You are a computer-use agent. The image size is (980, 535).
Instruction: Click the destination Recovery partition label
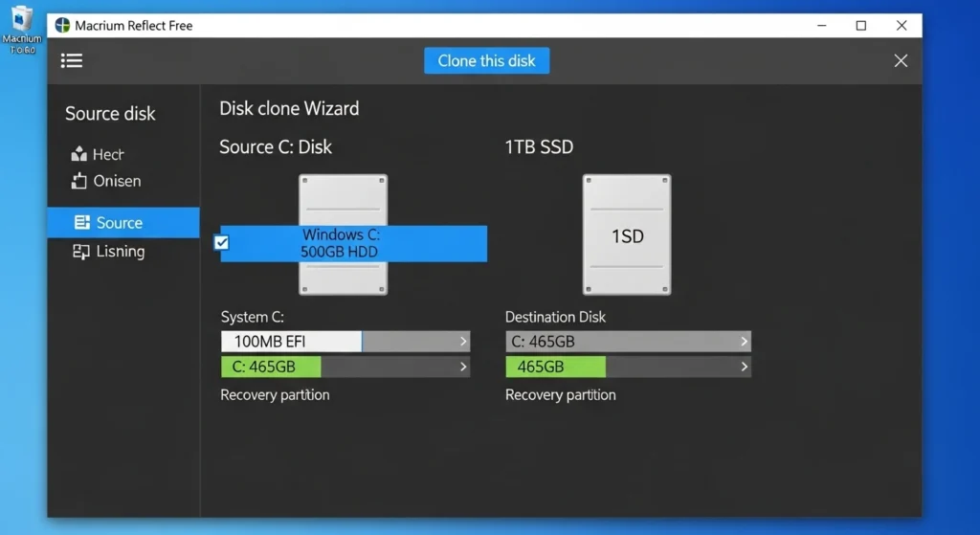[x=561, y=395]
